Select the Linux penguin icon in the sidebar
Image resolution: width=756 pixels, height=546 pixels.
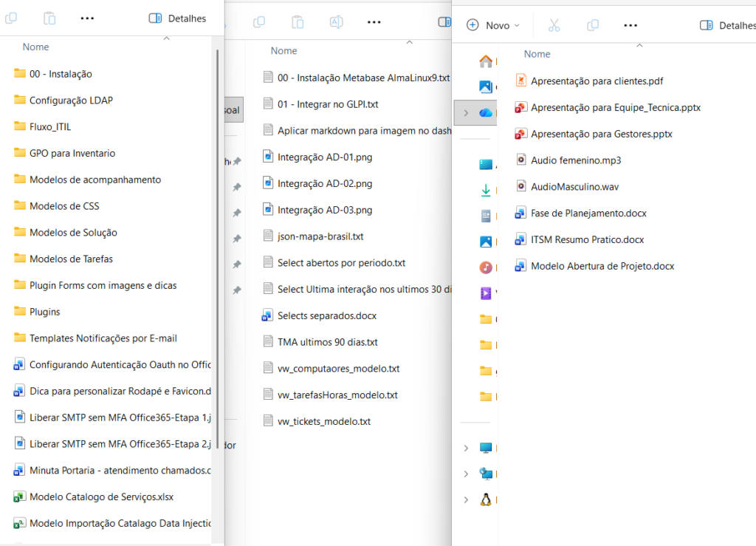click(486, 499)
